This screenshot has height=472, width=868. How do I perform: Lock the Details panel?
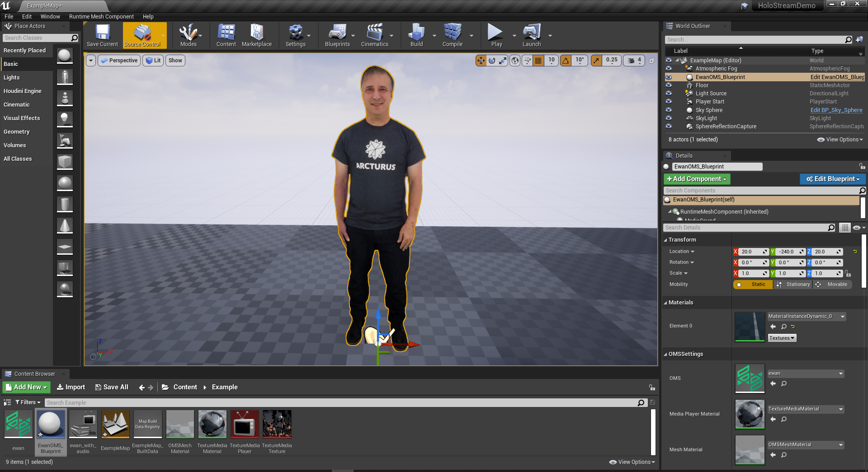(x=862, y=166)
